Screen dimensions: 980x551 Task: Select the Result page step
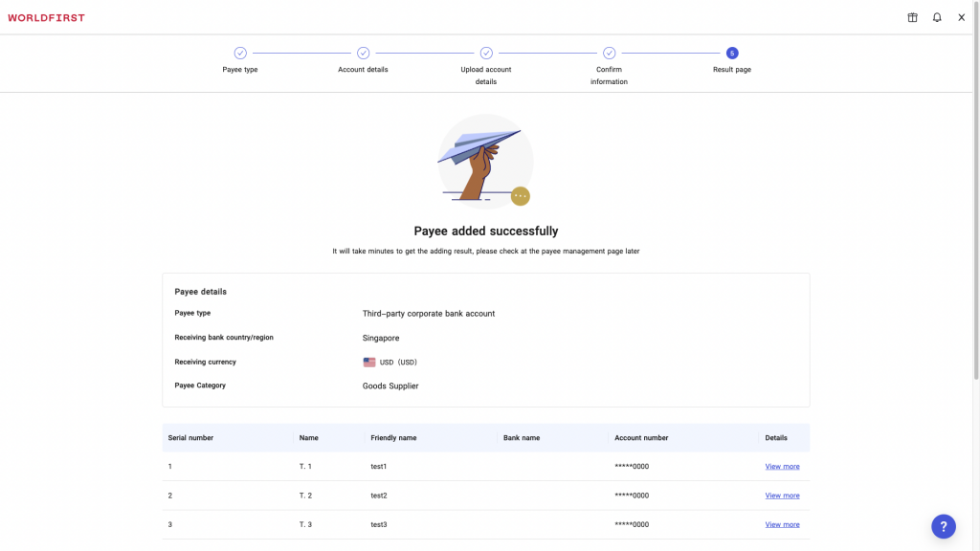click(x=732, y=60)
